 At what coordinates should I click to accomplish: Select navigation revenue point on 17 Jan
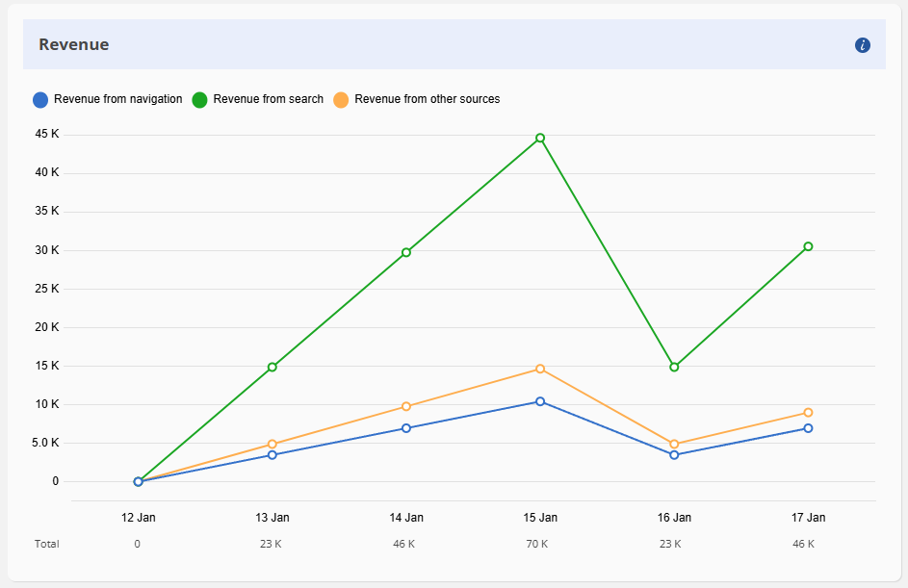point(809,428)
